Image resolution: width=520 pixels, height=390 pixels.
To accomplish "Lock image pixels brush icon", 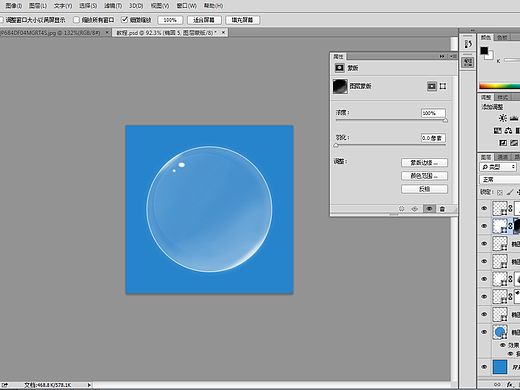I will [x=510, y=192].
